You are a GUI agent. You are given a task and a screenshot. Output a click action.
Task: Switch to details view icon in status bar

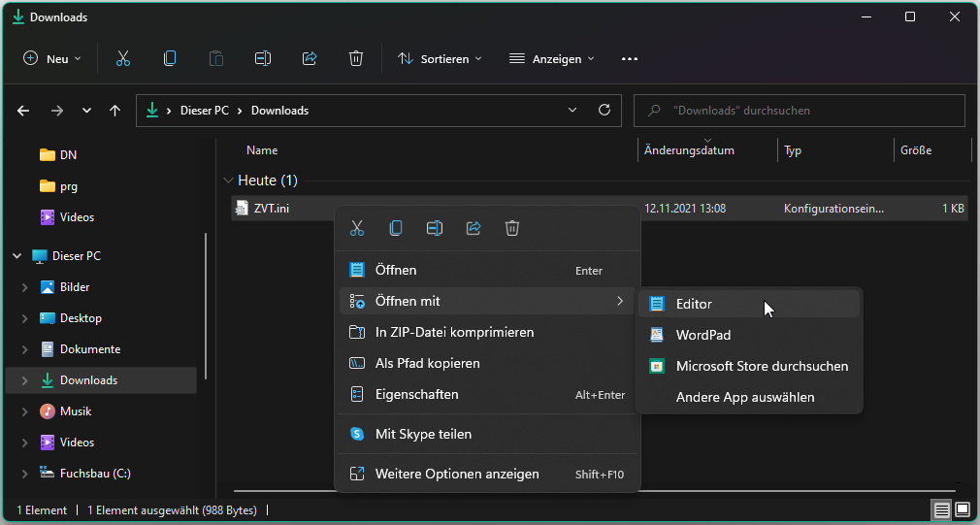(942, 510)
